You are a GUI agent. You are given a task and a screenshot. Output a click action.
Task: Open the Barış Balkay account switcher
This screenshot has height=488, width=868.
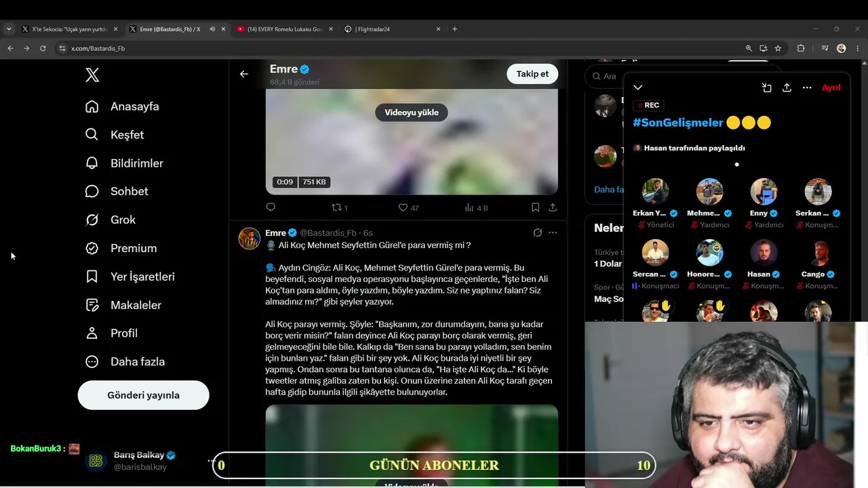(149, 461)
